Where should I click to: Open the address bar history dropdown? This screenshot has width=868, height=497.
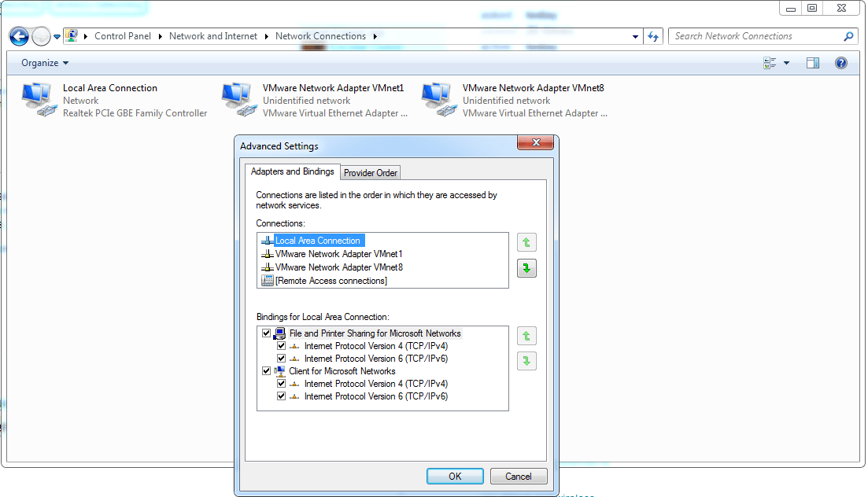tap(635, 36)
